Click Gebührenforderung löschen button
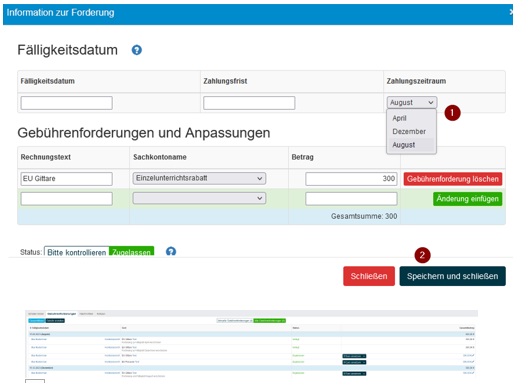This screenshot has height=383, width=513. pos(453,179)
